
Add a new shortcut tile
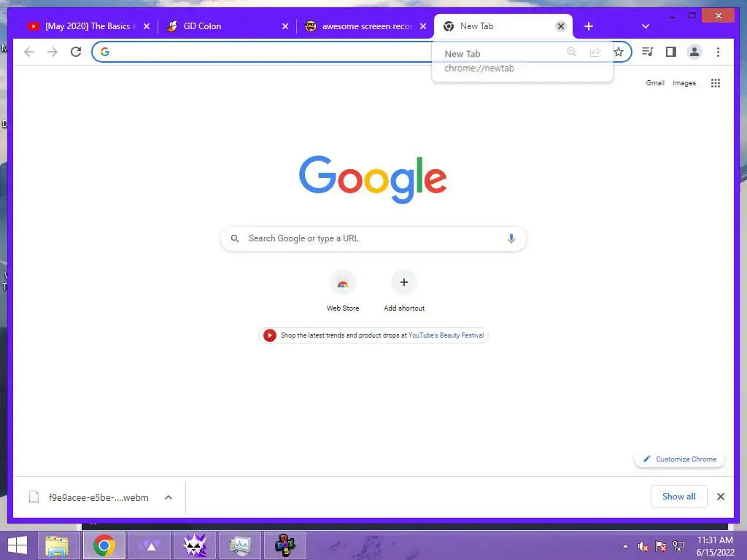[404, 292]
